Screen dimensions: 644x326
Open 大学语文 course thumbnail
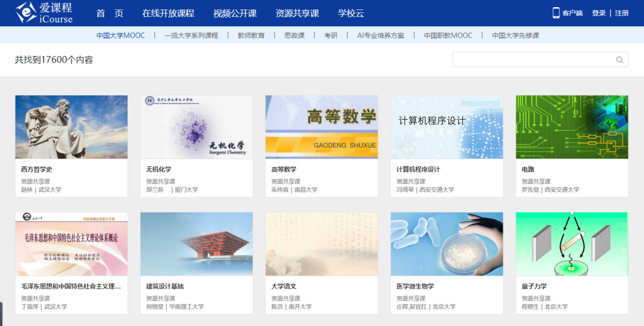coord(321,244)
